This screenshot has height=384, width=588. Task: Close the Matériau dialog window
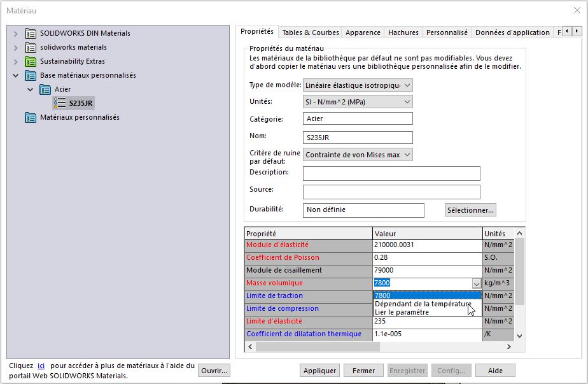click(x=577, y=11)
